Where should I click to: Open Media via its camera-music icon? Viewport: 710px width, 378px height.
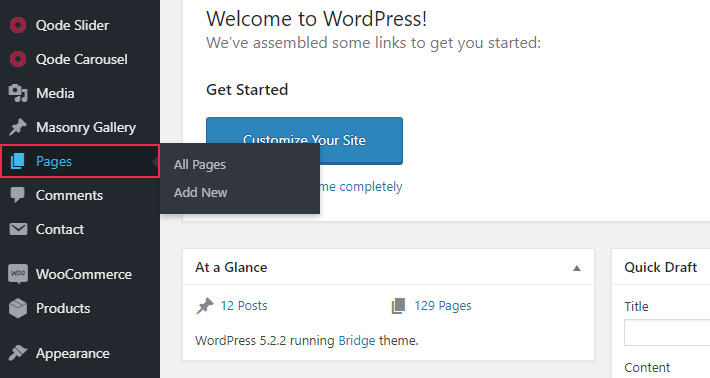(x=18, y=93)
